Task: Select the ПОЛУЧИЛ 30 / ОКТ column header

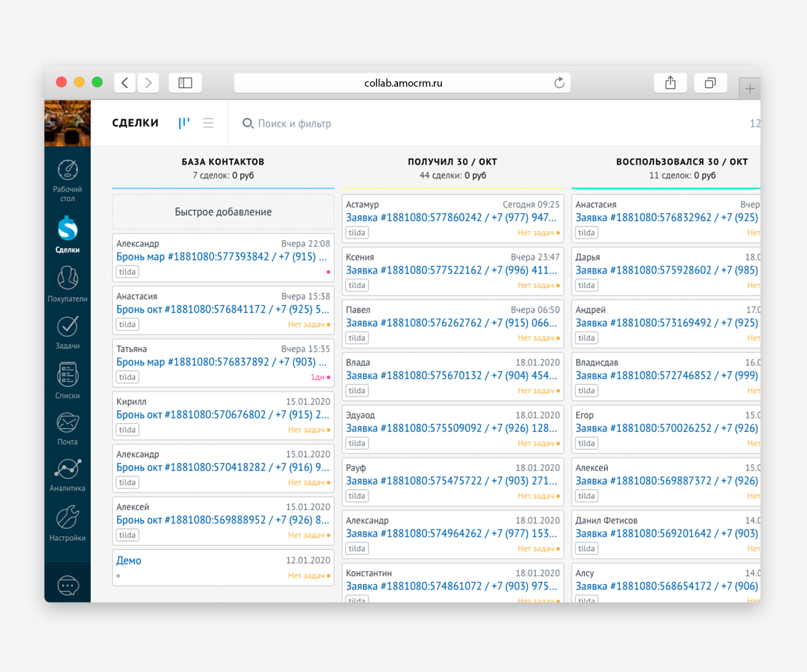Action: tap(453, 162)
